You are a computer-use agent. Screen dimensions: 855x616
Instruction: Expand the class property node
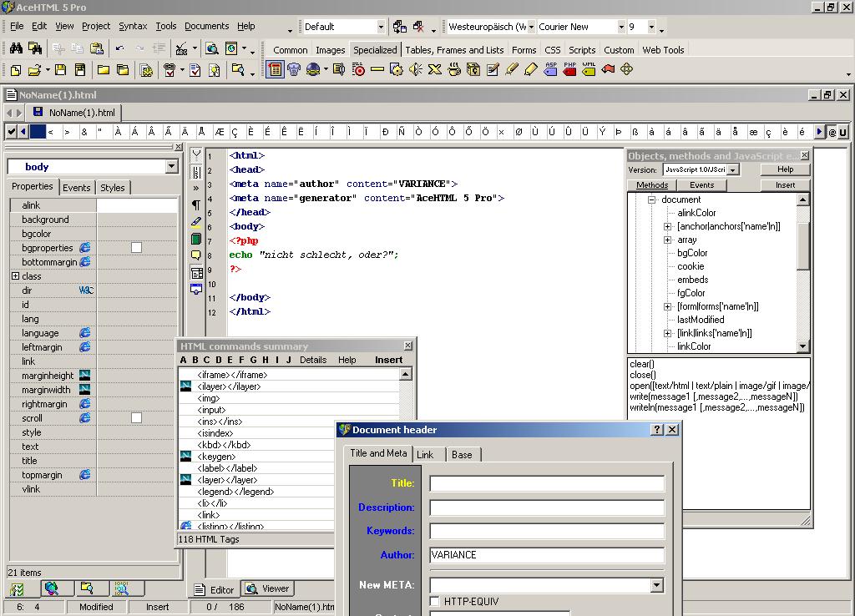(15, 276)
